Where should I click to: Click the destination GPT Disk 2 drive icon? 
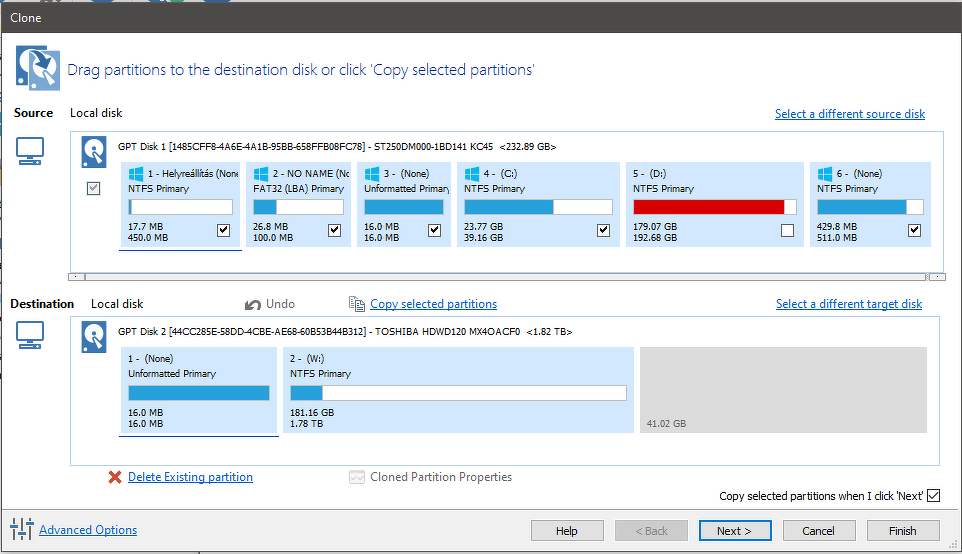click(x=94, y=337)
